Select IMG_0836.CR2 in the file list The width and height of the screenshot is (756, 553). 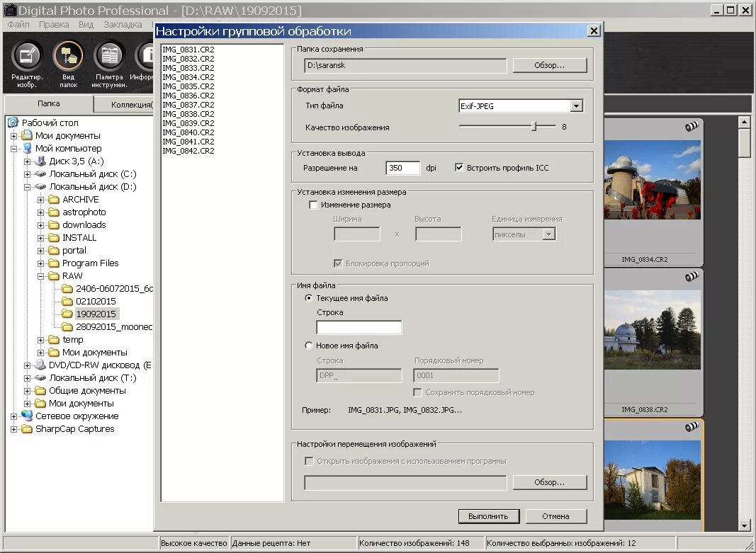click(188, 96)
